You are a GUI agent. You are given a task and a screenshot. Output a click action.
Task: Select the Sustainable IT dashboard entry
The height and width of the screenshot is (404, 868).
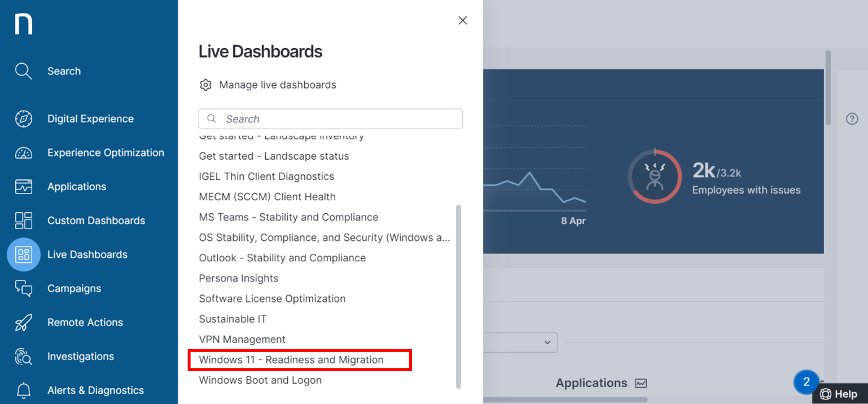click(233, 319)
